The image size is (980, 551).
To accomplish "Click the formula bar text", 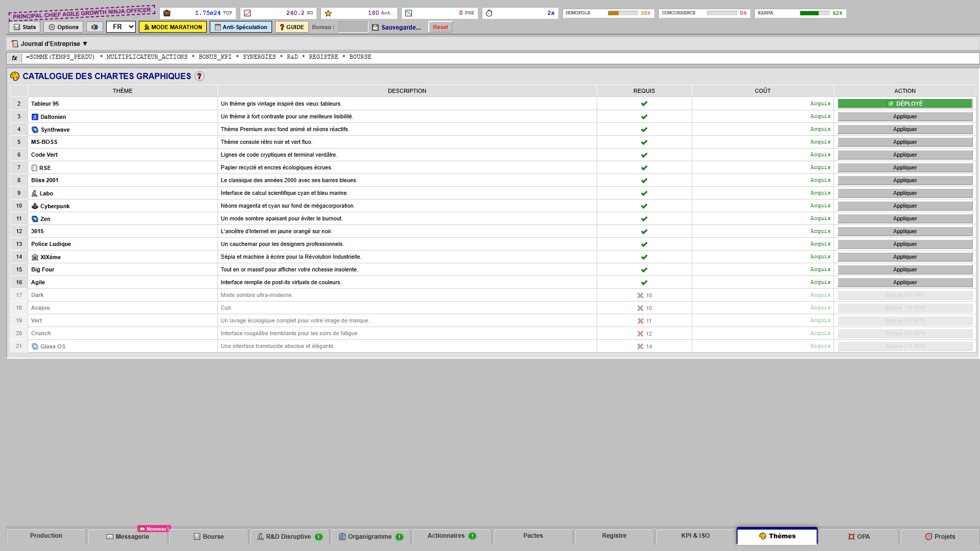I will 199,57.
